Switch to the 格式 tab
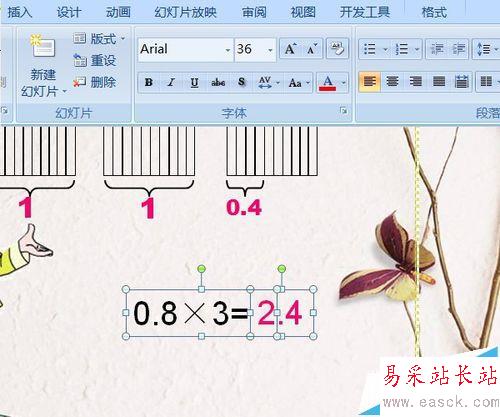The width and height of the screenshot is (500, 417). pyautogui.click(x=434, y=13)
